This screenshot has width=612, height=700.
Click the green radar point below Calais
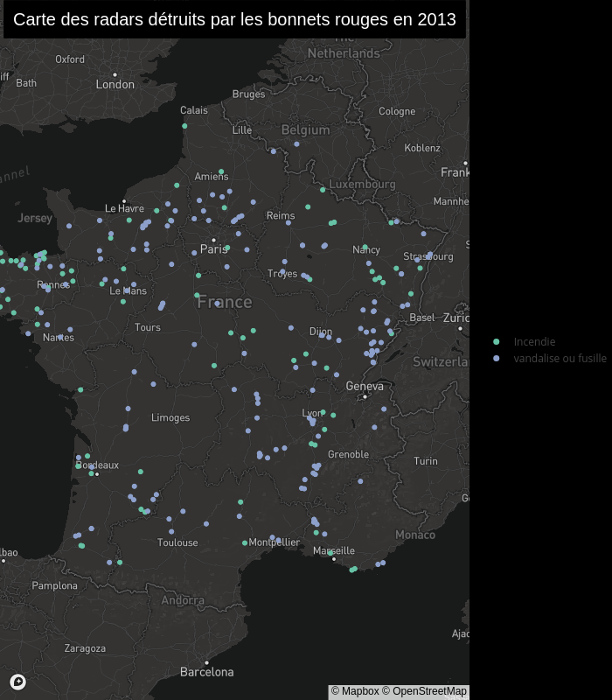click(x=184, y=126)
